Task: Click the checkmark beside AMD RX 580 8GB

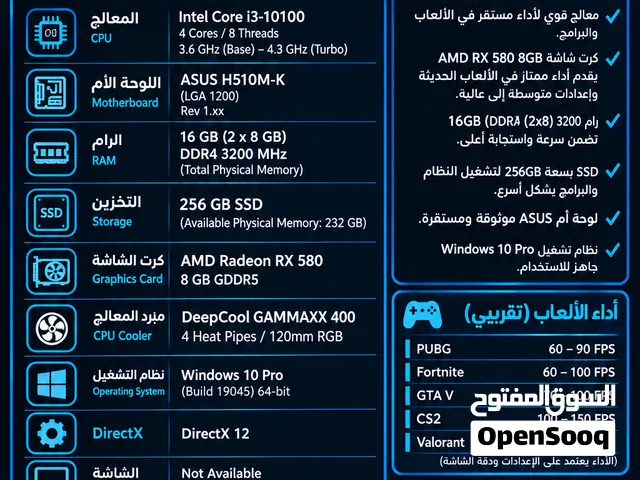Action: click(x=612, y=58)
